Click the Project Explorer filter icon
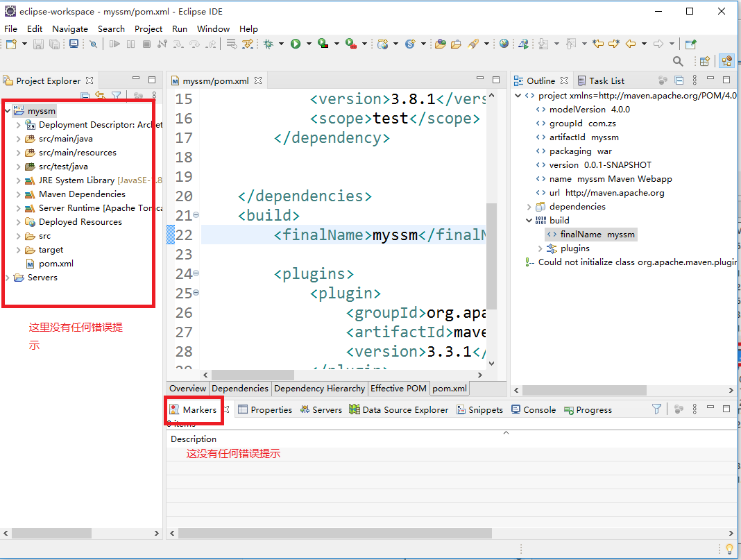Viewport: 741px width, 560px height. 116,96
